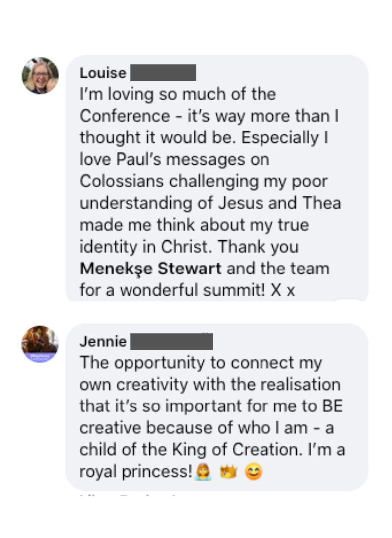Screen dimensions: 392x538
Task: Click the word Colossians in Louise's comment
Action: pyautogui.click(x=123, y=181)
